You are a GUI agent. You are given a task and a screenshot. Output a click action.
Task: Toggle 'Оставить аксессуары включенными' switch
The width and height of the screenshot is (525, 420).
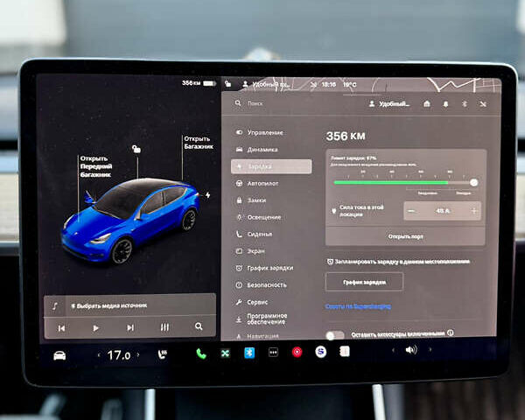click(x=335, y=335)
